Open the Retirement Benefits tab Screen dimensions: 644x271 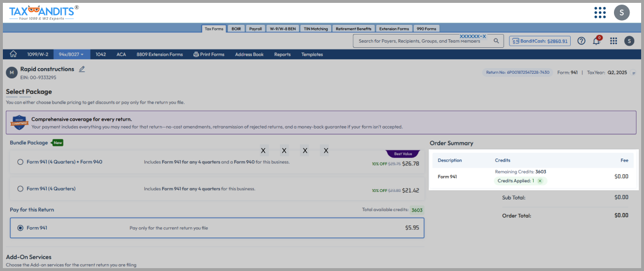pos(353,29)
